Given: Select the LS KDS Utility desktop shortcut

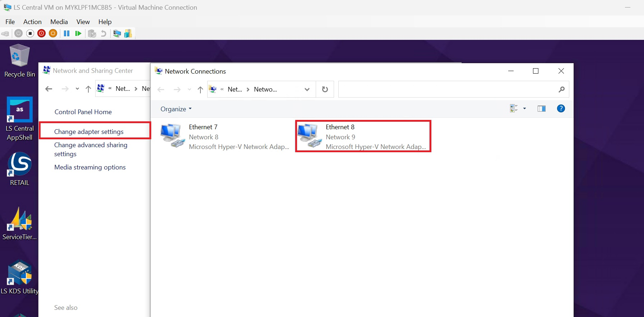Looking at the screenshot, I should (x=20, y=277).
